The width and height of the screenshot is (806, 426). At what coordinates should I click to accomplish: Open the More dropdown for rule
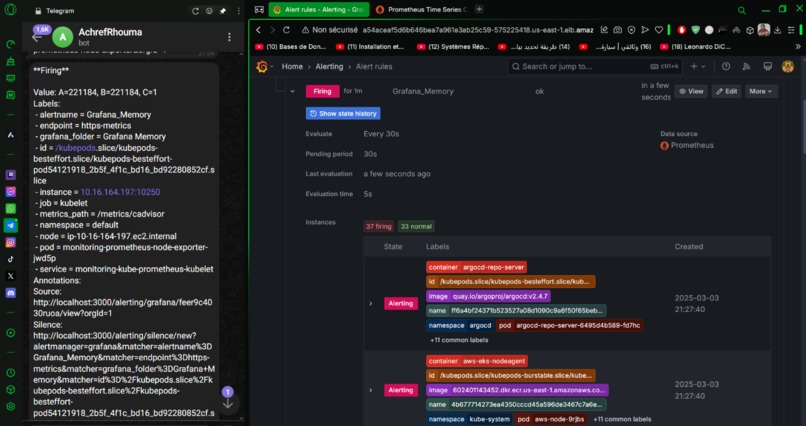coord(761,91)
